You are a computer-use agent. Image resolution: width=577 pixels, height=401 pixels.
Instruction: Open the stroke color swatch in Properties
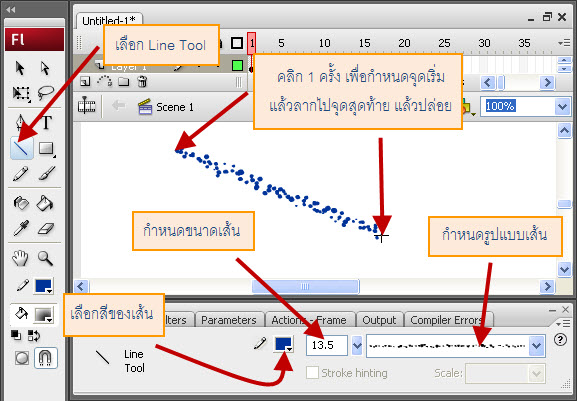[x=283, y=344]
